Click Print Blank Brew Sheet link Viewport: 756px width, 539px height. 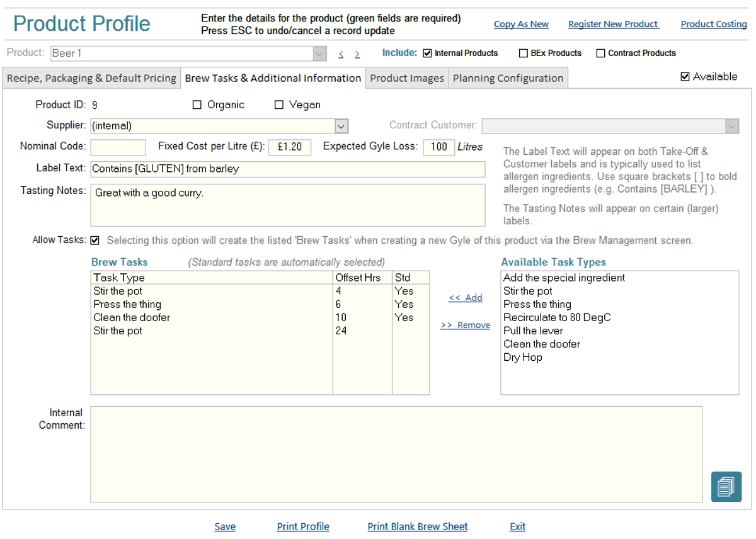(x=418, y=526)
